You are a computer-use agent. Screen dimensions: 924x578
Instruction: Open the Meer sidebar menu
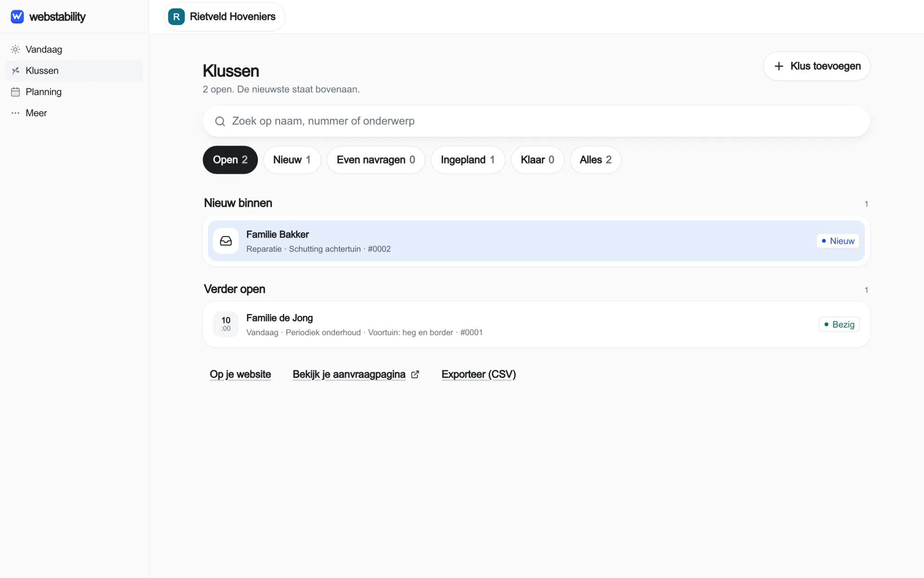[x=74, y=113]
